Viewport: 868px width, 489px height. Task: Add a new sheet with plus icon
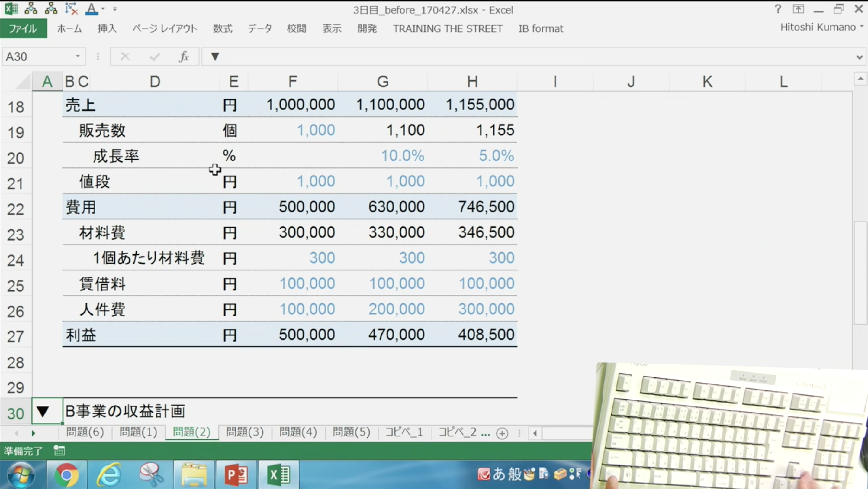[x=502, y=433]
